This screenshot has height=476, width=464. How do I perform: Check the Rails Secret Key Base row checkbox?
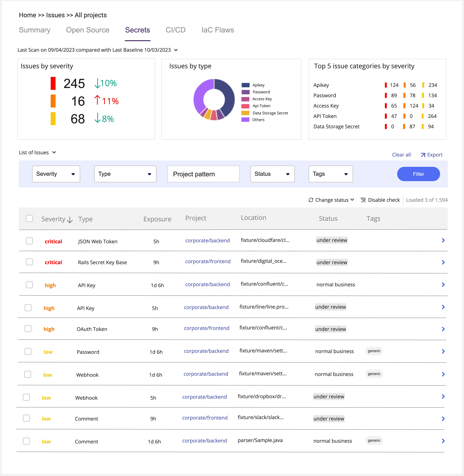pyautogui.click(x=29, y=262)
